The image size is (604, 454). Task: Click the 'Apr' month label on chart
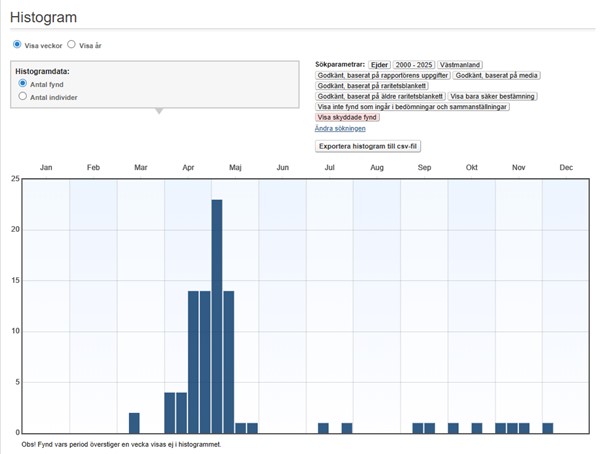click(188, 167)
